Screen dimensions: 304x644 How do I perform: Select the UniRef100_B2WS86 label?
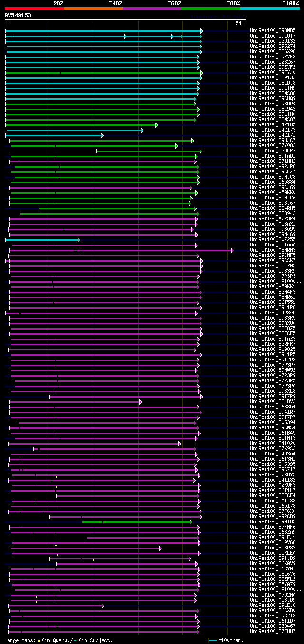tap(273, 94)
